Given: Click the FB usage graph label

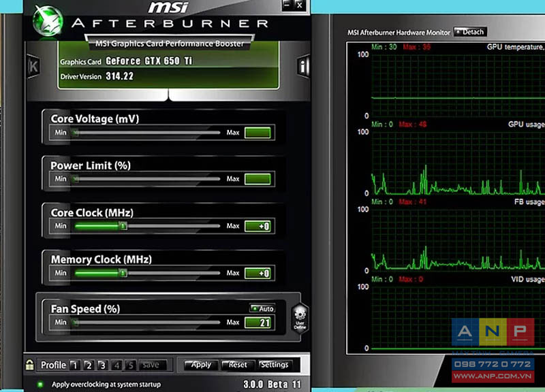Looking at the screenshot, I should (x=529, y=201).
